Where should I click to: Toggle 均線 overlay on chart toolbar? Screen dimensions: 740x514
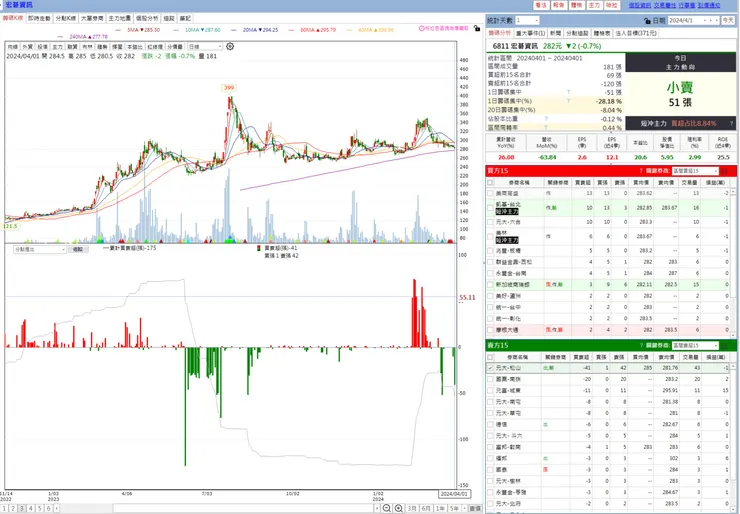coord(13,47)
